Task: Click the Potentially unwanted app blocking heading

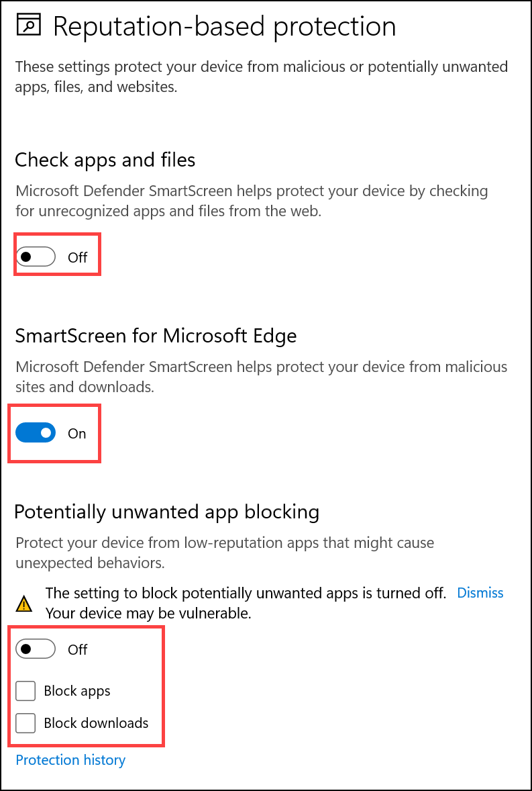Action: pos(166,512)
